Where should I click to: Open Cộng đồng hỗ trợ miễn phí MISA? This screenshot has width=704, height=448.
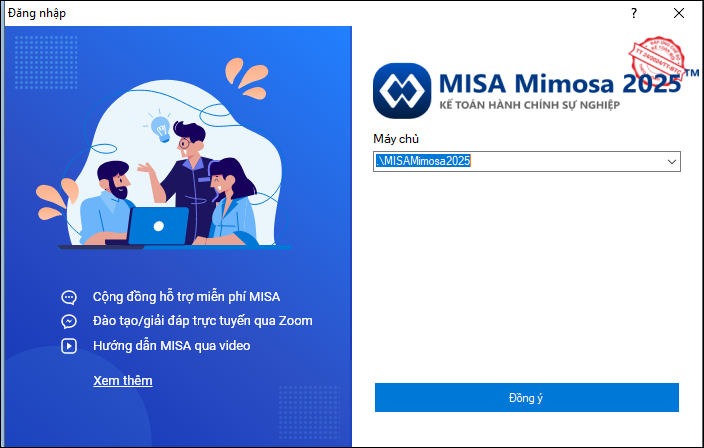[x=186, y=297]
